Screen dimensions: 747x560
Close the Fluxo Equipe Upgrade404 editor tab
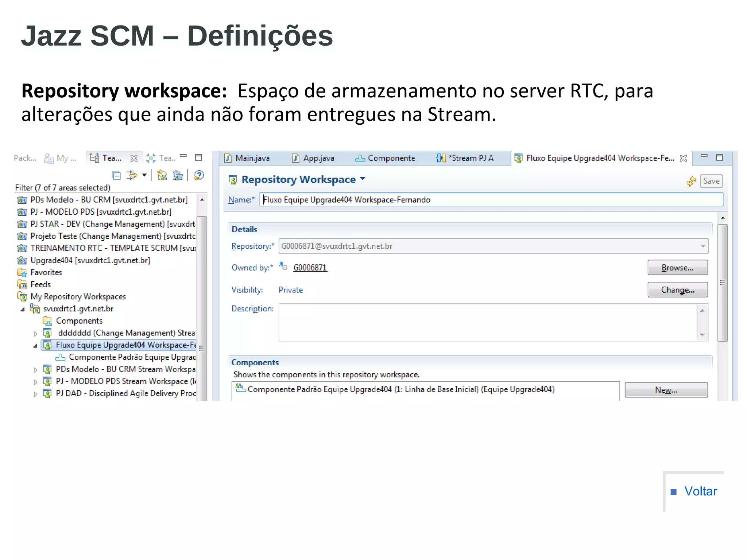click(x=683, y=158)
